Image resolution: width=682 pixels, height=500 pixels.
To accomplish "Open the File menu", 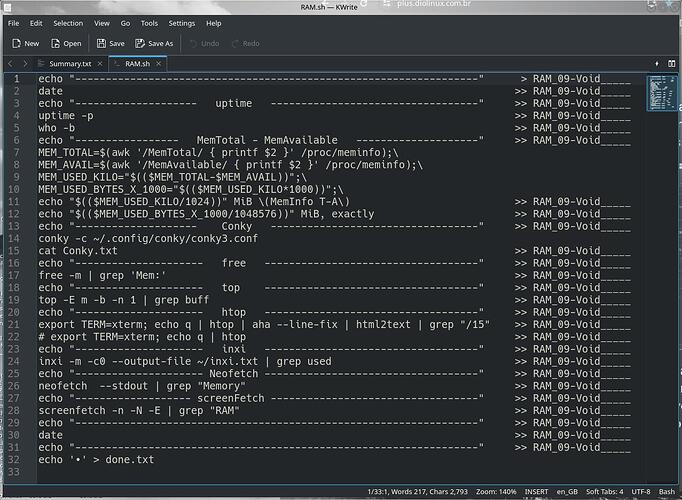I will point(13,23).
